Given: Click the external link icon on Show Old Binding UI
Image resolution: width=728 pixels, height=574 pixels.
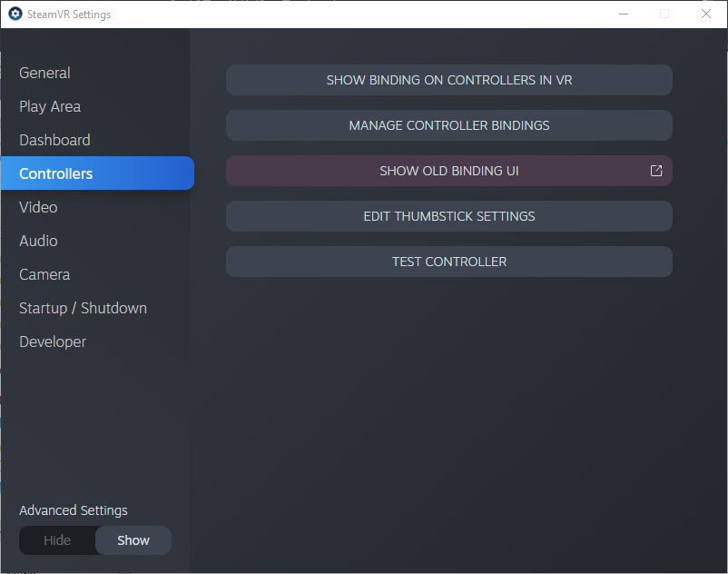Looking at the screenshot, I should [x=656, y=171].
